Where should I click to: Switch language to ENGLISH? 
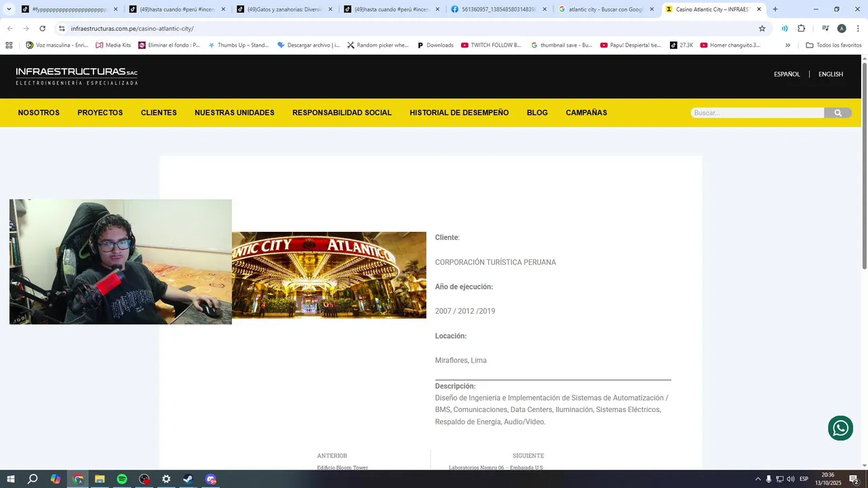click(x=831, y=75)
